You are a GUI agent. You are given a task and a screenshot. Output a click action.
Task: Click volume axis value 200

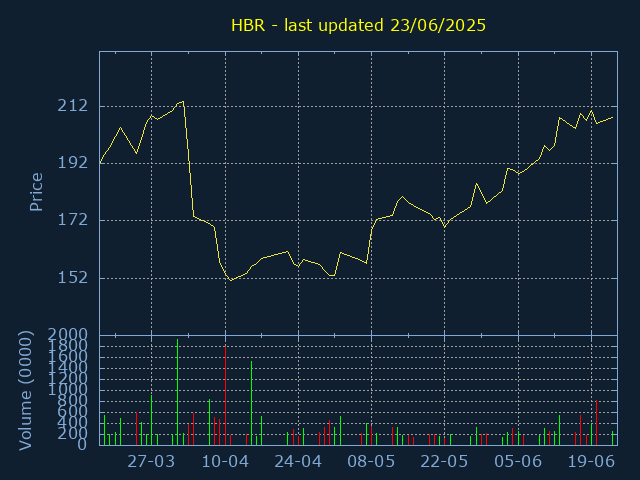click(x=73, y=434)
